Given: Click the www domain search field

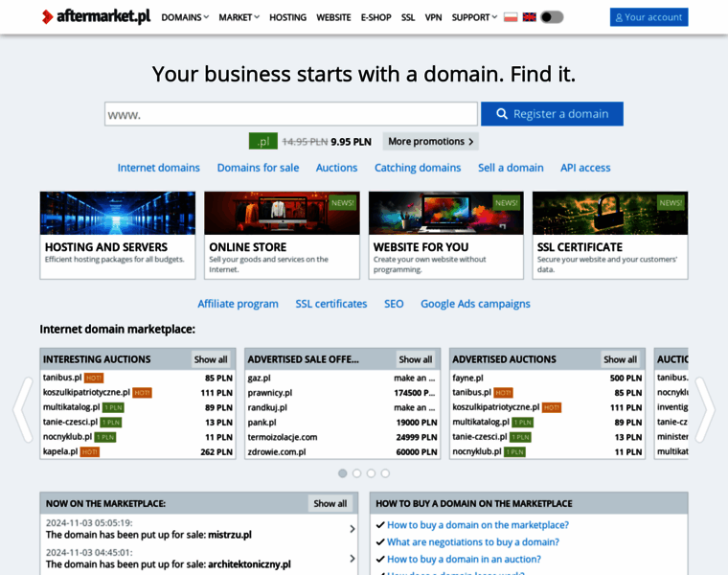Looking at the screenshot, I should pyautogui.click(x=290, y=114).
